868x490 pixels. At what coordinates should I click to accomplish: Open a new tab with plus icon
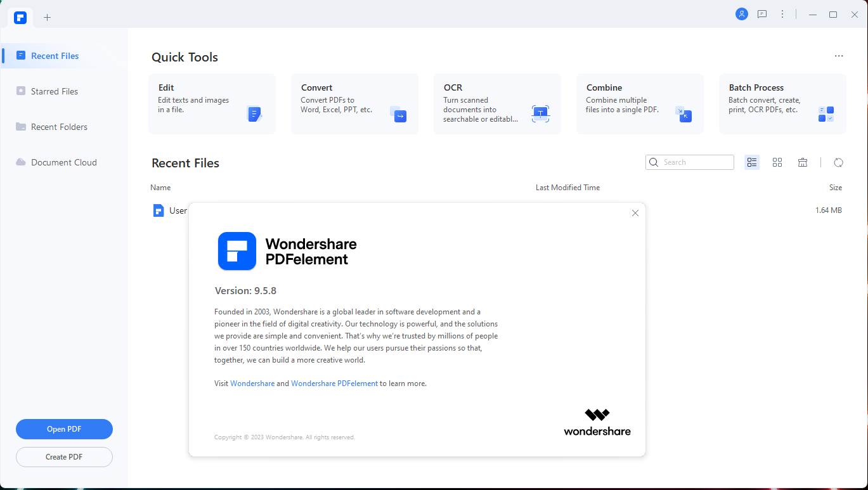click(x=47, y=17)
